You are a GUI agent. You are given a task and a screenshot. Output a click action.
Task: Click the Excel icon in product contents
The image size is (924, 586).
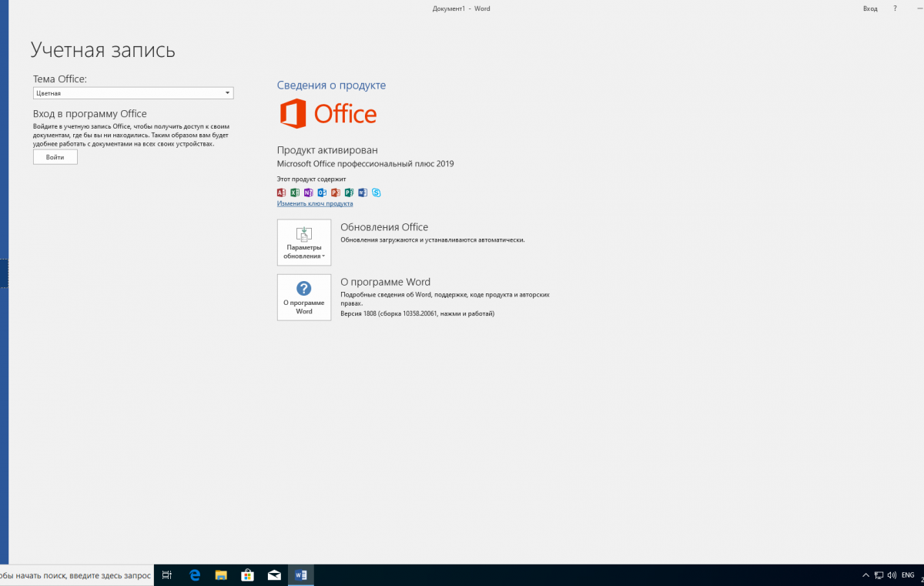coord(295,193)
